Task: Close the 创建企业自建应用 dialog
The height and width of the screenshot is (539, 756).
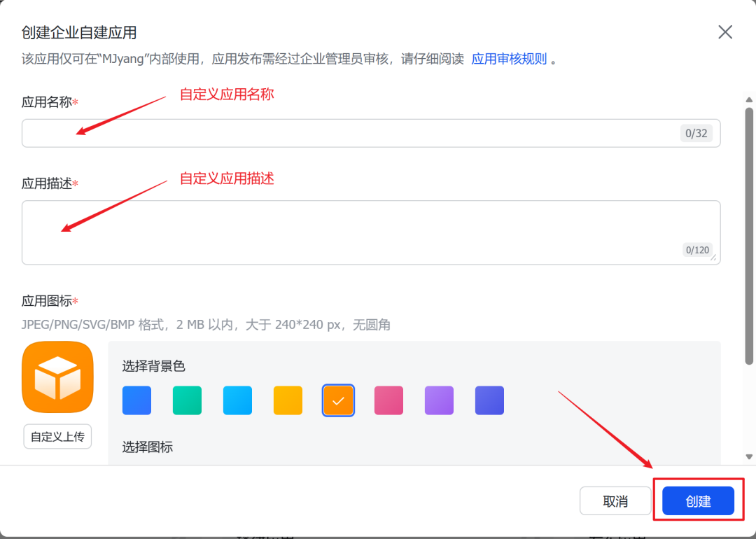Action: pyautogui.click(x=724, y=31)
